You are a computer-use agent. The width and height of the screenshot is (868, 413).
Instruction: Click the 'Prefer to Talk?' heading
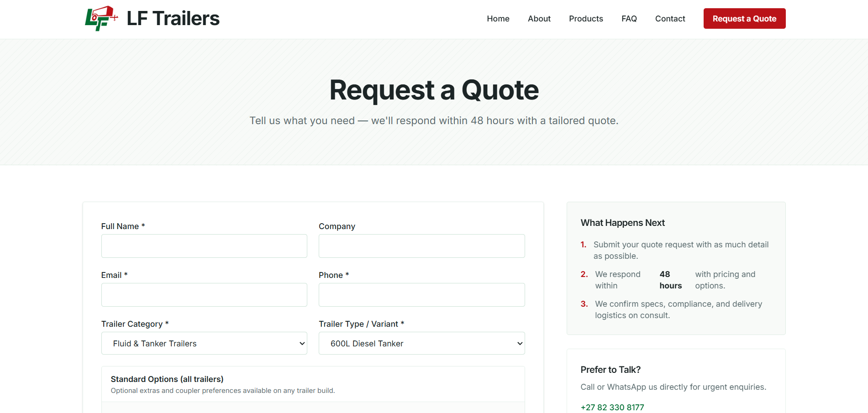pyautogui.click(x=610, y=370)
